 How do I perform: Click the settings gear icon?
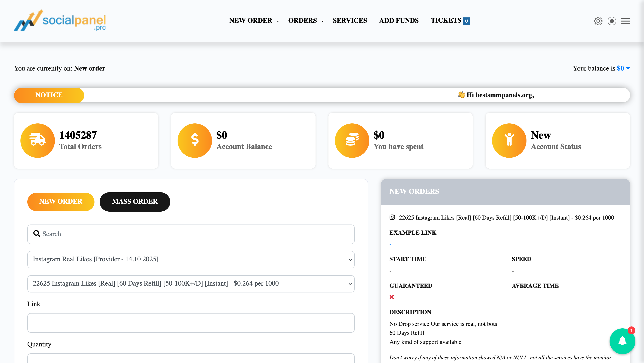coord(598,21)
